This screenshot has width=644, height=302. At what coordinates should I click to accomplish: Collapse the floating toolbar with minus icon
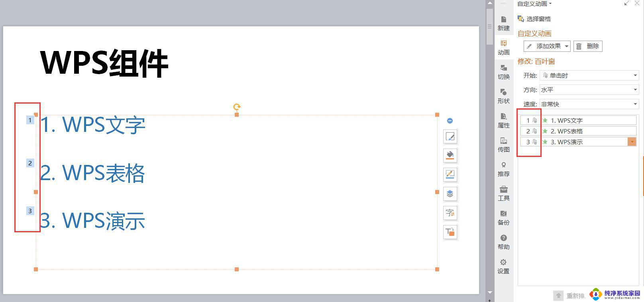450,121
